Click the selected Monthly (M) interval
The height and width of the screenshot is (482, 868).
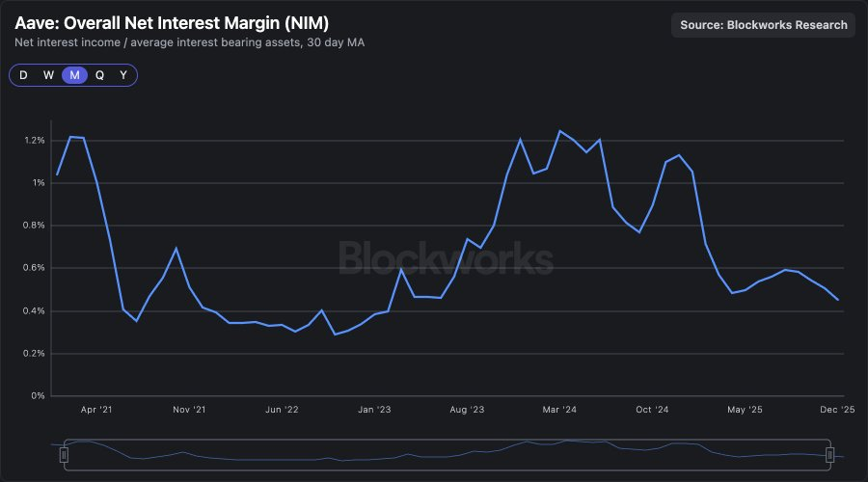[74, 75]
